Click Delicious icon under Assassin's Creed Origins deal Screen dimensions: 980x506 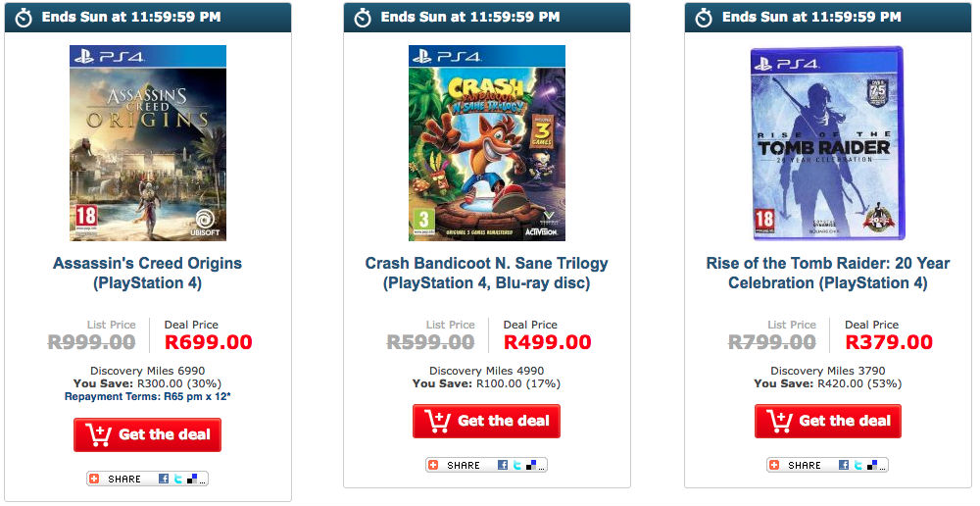[190, 479]
